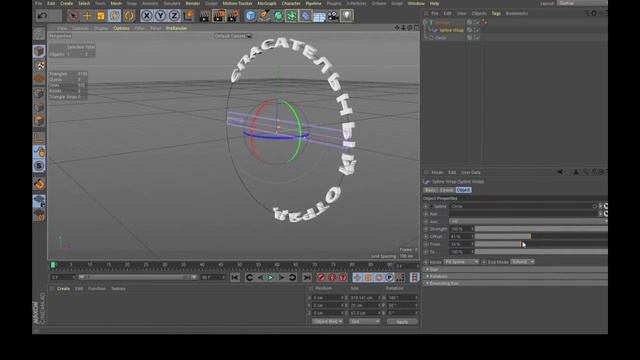Toggle the X axis lock
This screenshot has height=360, width=640.
(x=147, y=16)
